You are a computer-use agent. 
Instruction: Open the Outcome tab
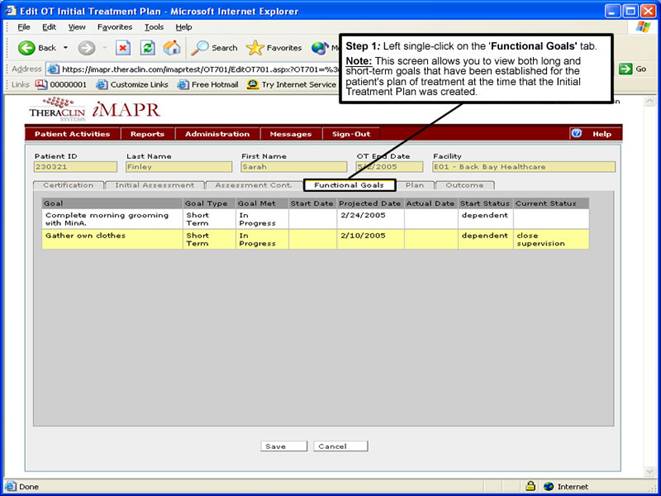click(x=464, y=185)
